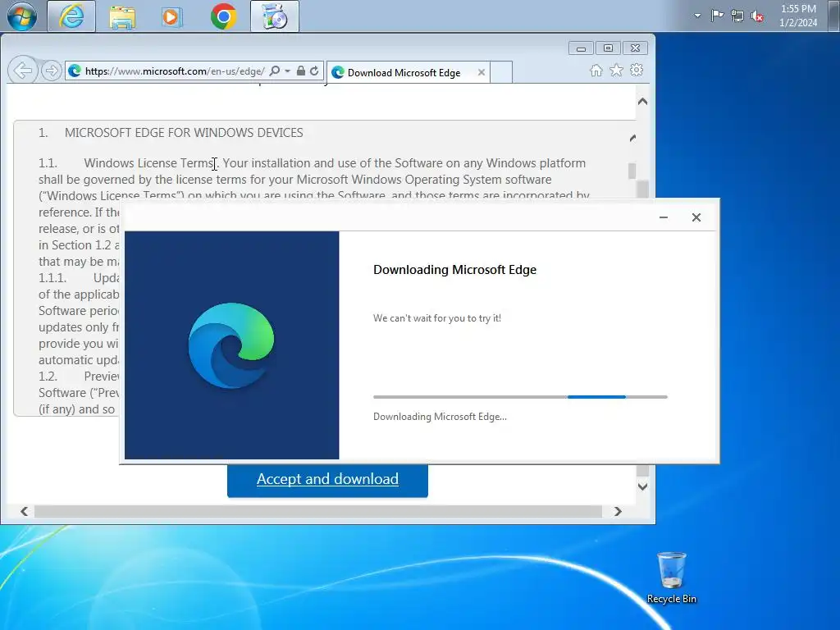This screenshot has height=630, width=840.
Task: Refresh the page in Internet Explorer
Action: [314, 71]
